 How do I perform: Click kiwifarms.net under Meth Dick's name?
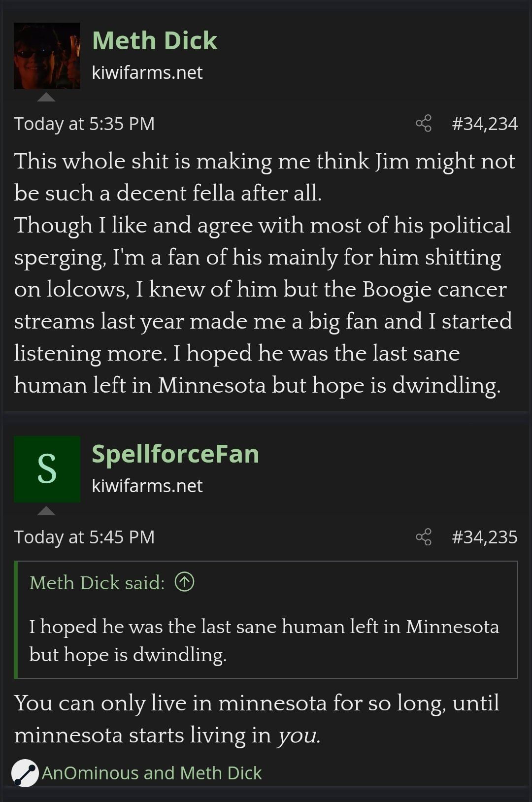(147, 73)
